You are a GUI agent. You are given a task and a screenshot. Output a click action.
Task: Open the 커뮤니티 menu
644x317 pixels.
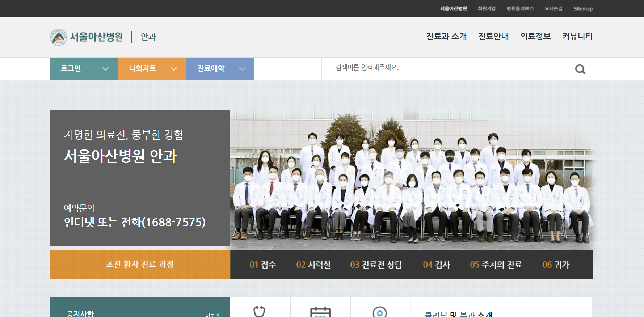tap(577, 36)
